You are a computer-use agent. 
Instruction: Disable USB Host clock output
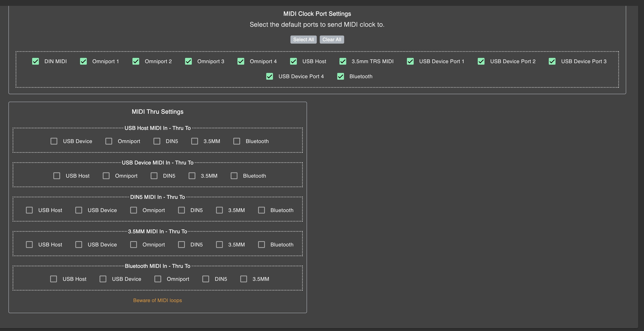tap(293, 61)
